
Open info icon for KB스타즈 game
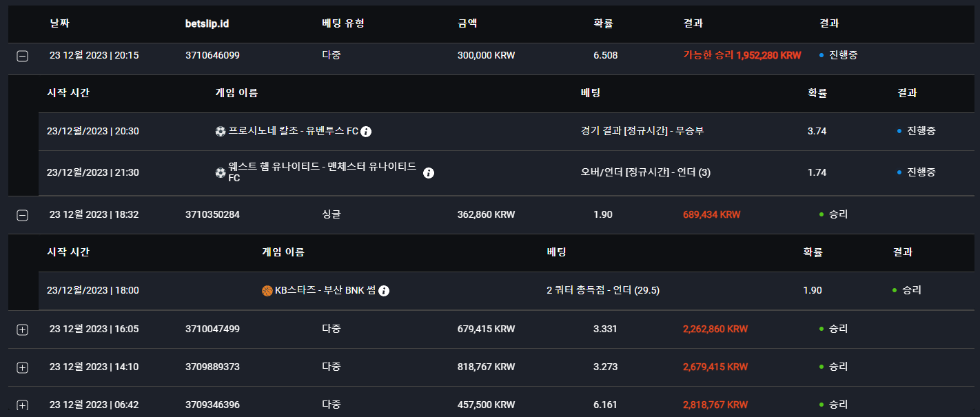point(384,291)
